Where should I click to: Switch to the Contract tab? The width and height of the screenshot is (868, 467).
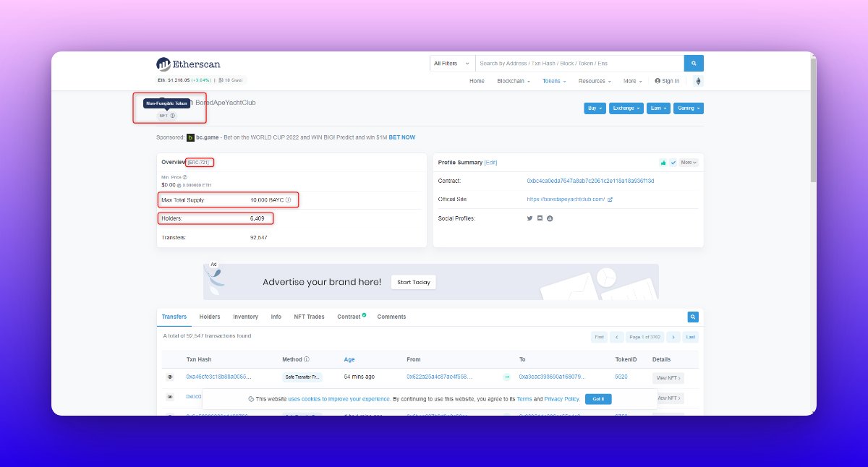click(x=352, y=317)
